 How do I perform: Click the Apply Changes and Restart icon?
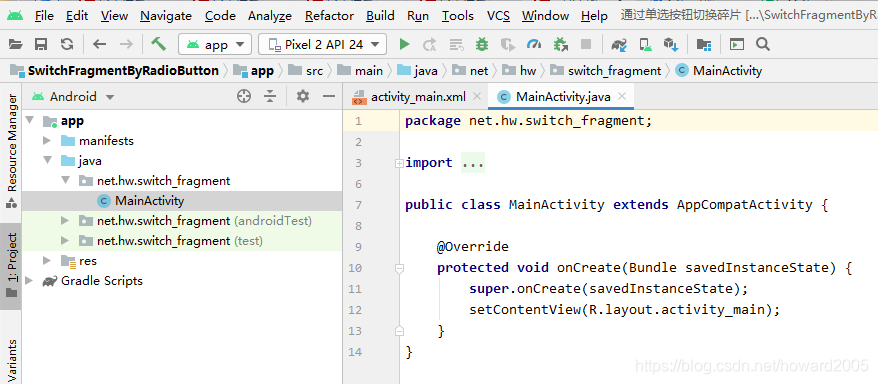tap(429, 44)
